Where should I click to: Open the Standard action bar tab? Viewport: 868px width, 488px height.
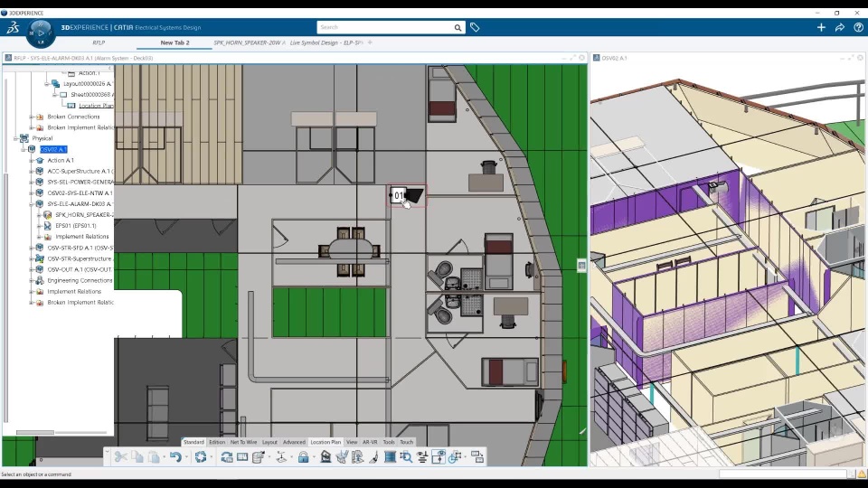(x=193, y=442)
